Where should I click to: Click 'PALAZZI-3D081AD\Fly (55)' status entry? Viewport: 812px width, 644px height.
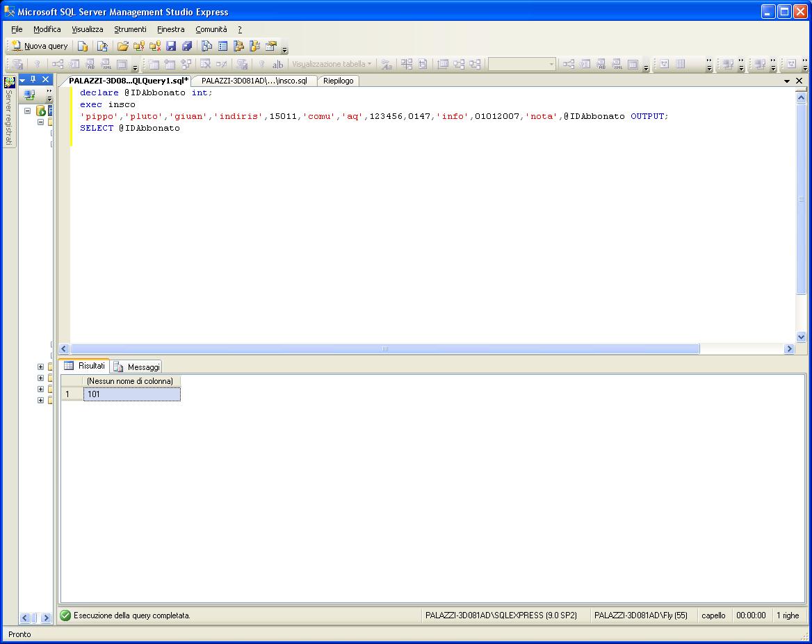640,615
